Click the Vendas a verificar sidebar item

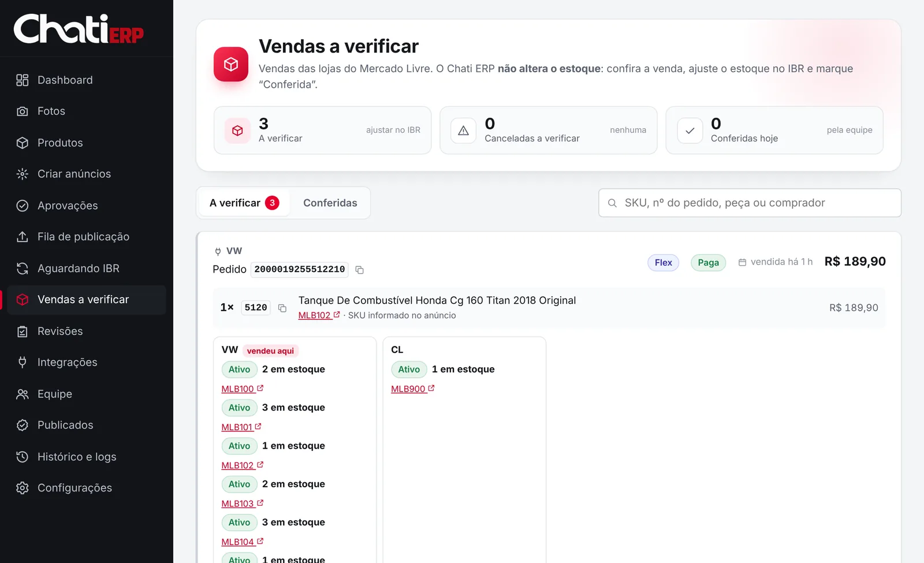click(87, 300)
